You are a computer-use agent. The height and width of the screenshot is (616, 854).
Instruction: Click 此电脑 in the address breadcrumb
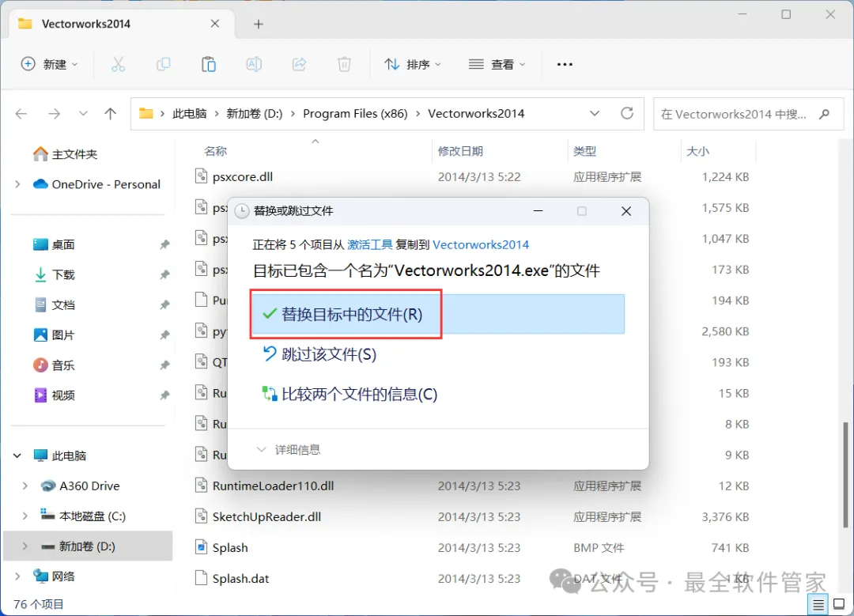[x=190, y=113]
